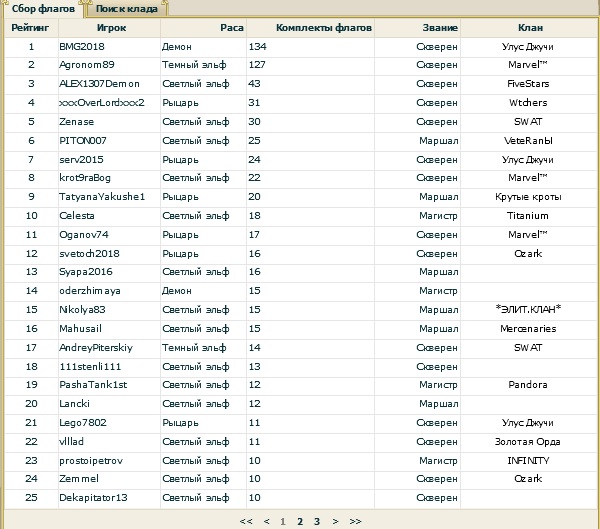Image resolution: width=600 pixels, height=529 pixels.
Task: Click clan *ЭЛИТ.КЛАН*
Action: point(528,309)
